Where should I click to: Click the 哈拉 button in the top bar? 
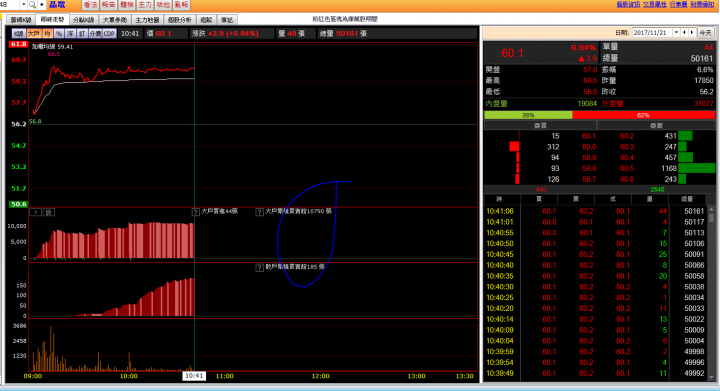[163, 5]
